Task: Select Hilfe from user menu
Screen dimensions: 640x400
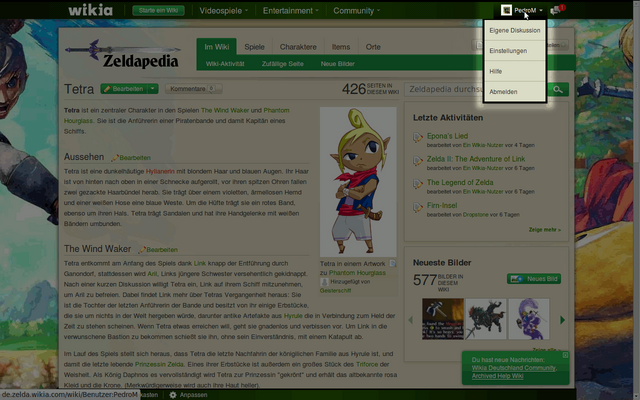Action: click(x=515, y=71)
